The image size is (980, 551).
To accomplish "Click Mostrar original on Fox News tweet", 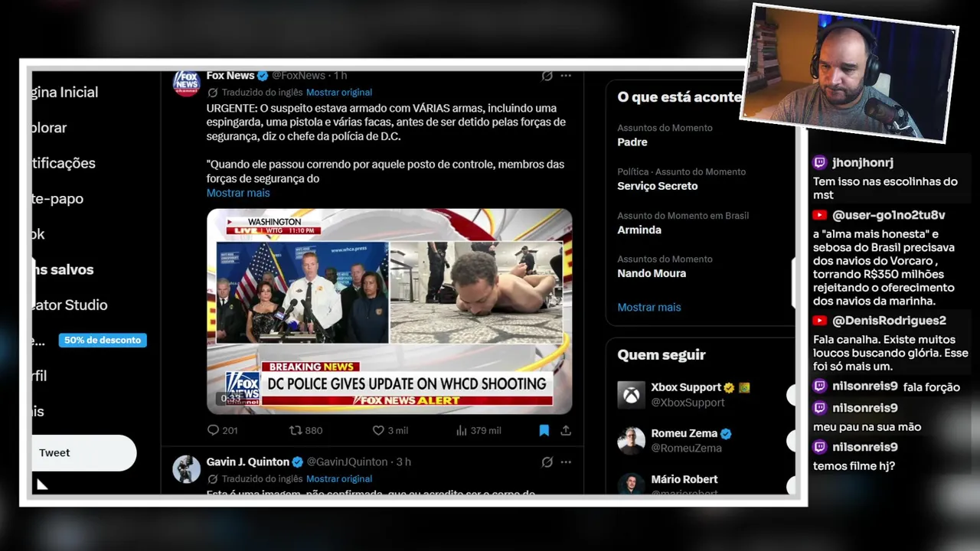I will 339,93.
